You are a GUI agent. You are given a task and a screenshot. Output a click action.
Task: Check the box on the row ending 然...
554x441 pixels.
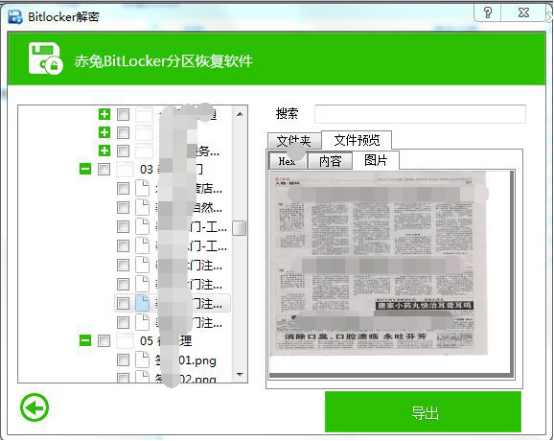coord(123,207)
